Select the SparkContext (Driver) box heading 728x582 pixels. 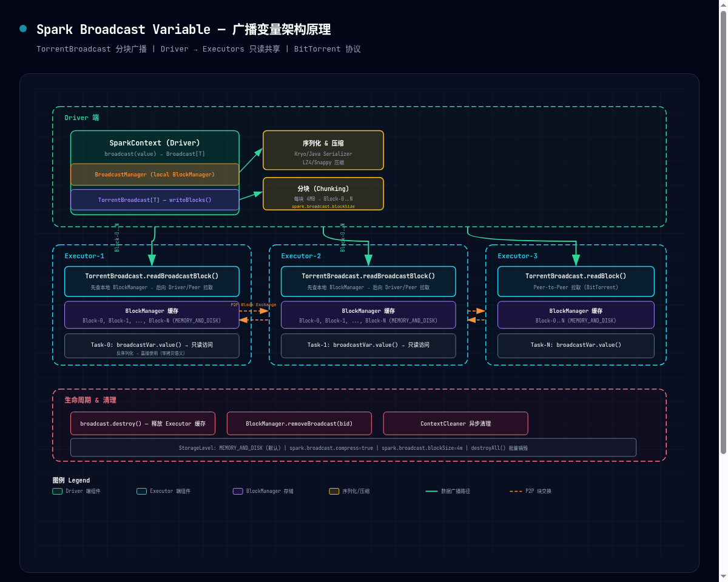coord(155,143)
